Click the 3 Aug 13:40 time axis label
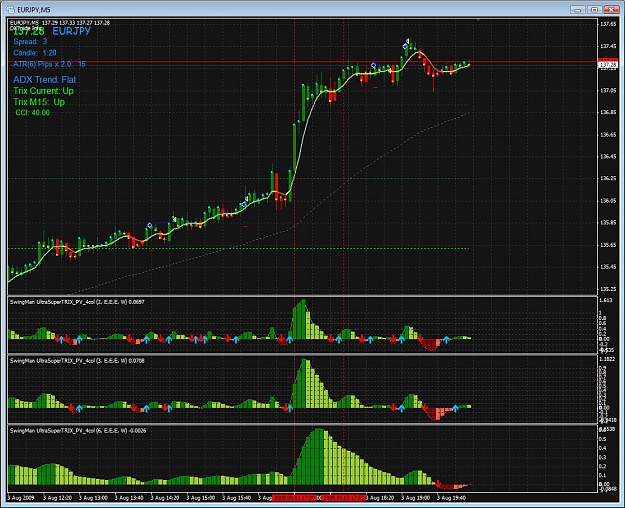 pyautogui.click(x=130, y=498)
